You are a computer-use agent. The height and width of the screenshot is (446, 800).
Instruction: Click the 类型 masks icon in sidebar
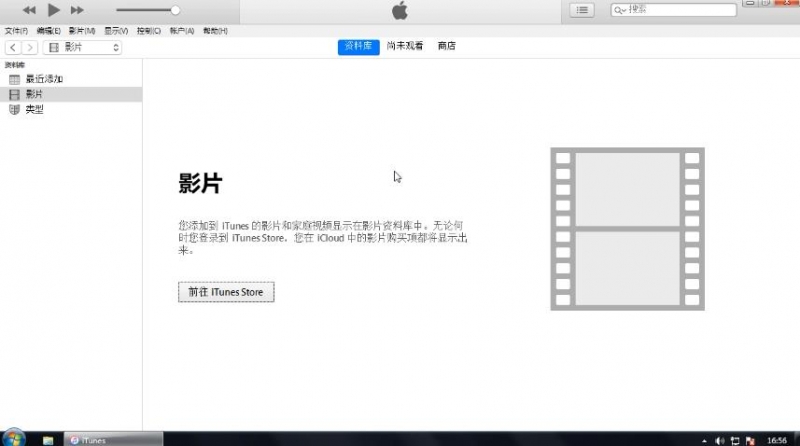14,110
